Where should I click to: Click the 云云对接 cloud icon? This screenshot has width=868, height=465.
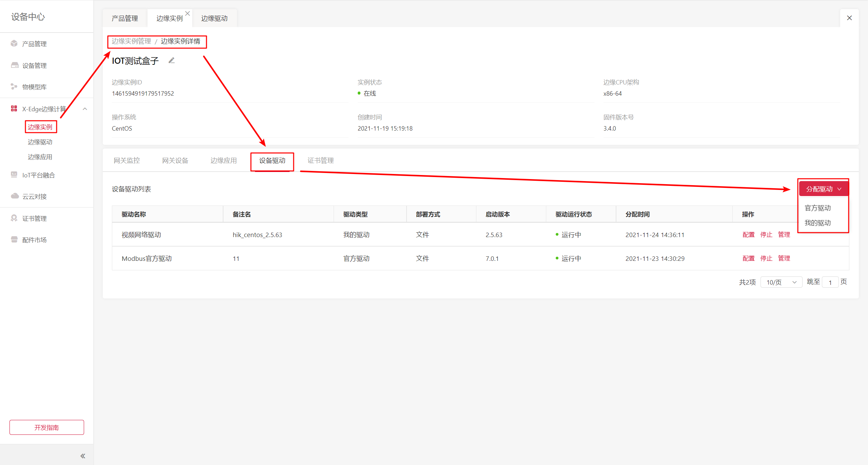pyautogui.click(x=15, y=196)
